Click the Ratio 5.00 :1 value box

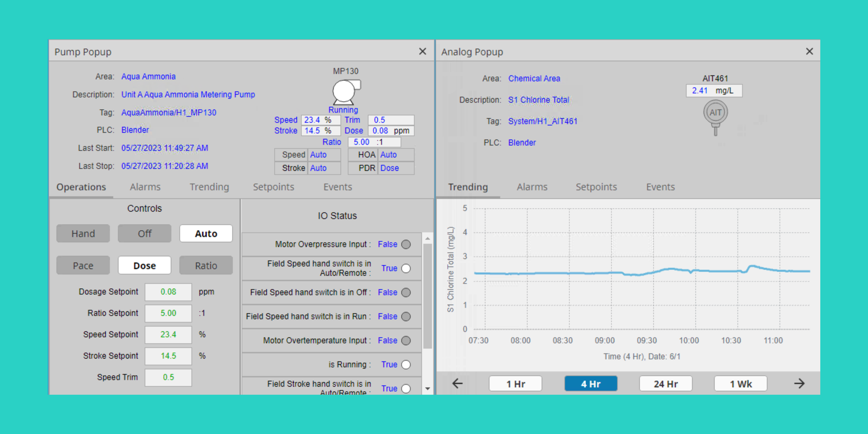coord(374,142)
